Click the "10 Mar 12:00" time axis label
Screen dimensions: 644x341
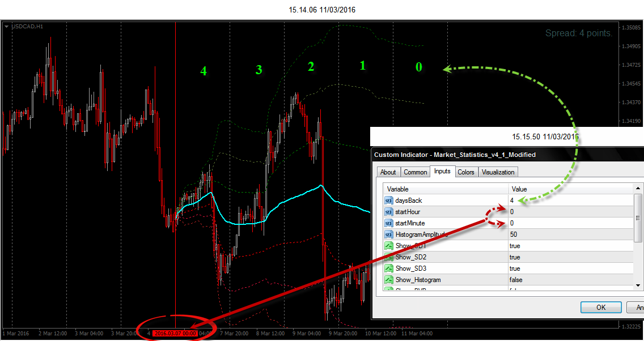pyautogui.click(x=380, y=334)
